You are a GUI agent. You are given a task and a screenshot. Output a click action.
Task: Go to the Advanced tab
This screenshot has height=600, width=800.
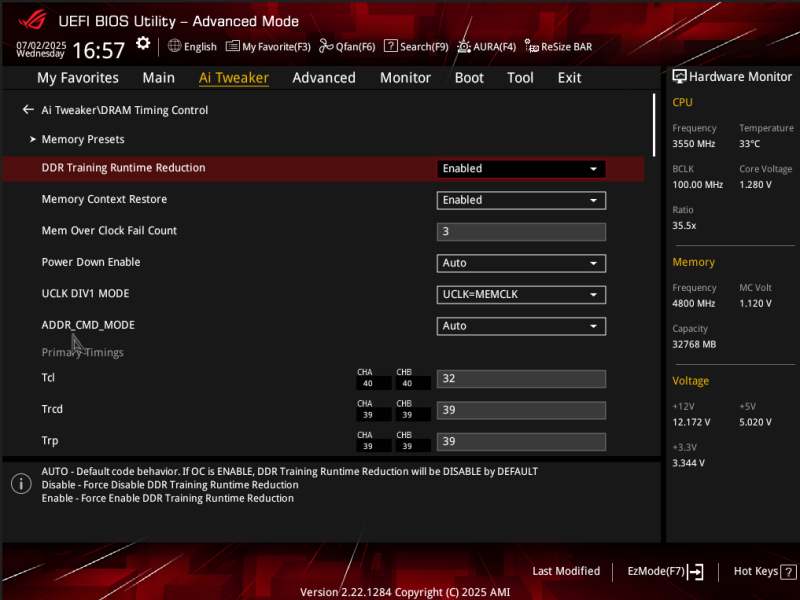pos(324,78)
